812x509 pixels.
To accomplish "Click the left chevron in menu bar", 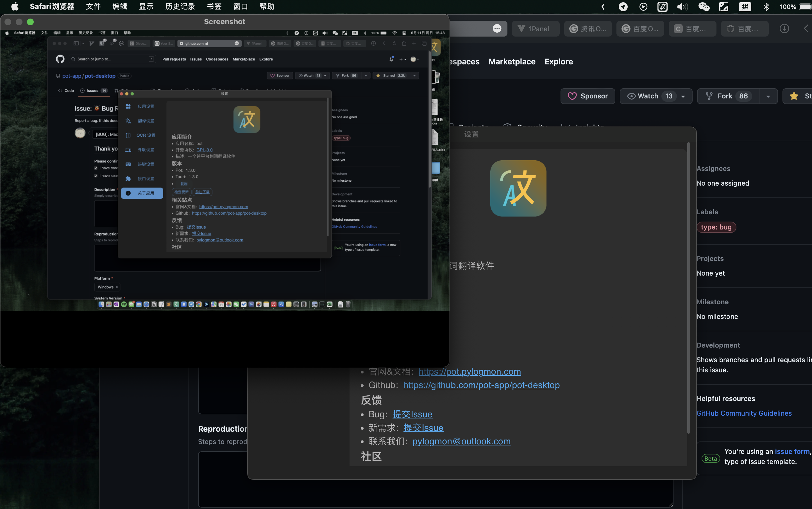I will pos(603,7).
